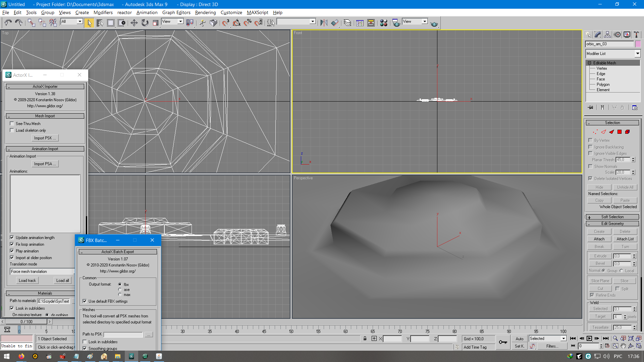
Task: Open the Modifiers menu
Action: (103, 12)
